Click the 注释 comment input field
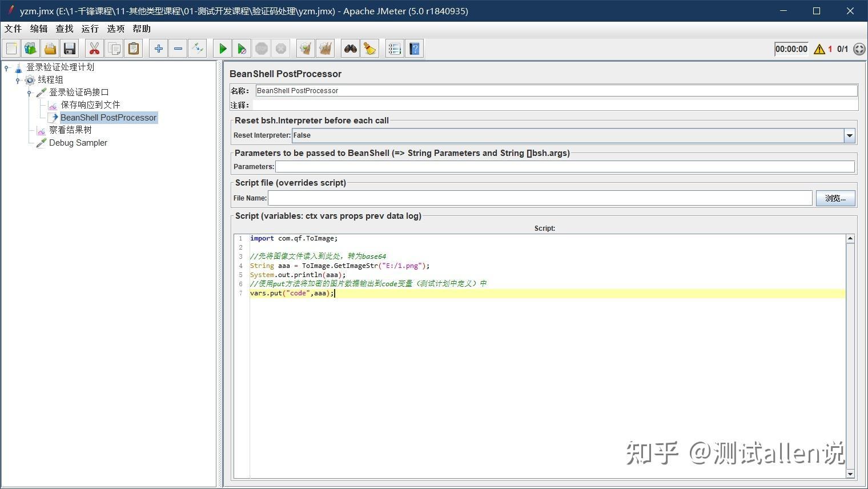This screenshot has height=489, width=868. (x=556, y=105)
